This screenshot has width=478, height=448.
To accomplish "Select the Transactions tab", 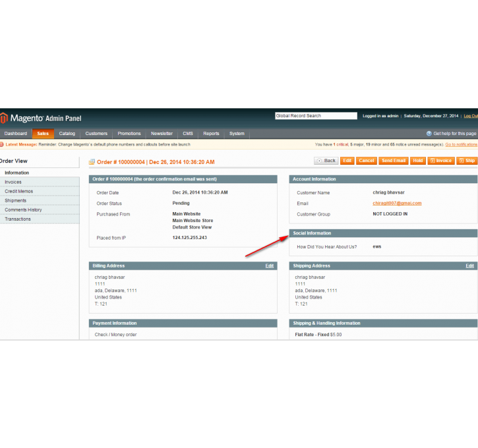I will tap(40, 219).
